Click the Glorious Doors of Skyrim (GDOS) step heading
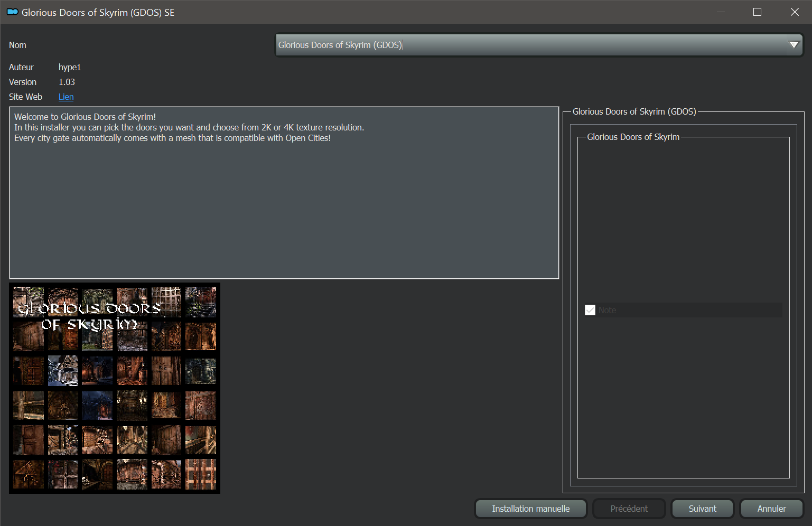This screenshot has height=526, width=812. pos(634,111)
